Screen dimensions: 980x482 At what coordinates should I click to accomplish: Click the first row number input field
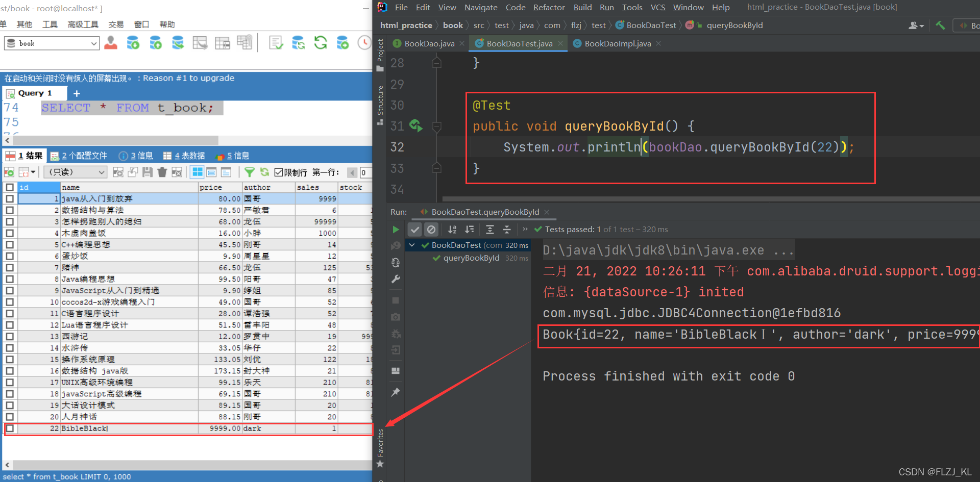365,172
